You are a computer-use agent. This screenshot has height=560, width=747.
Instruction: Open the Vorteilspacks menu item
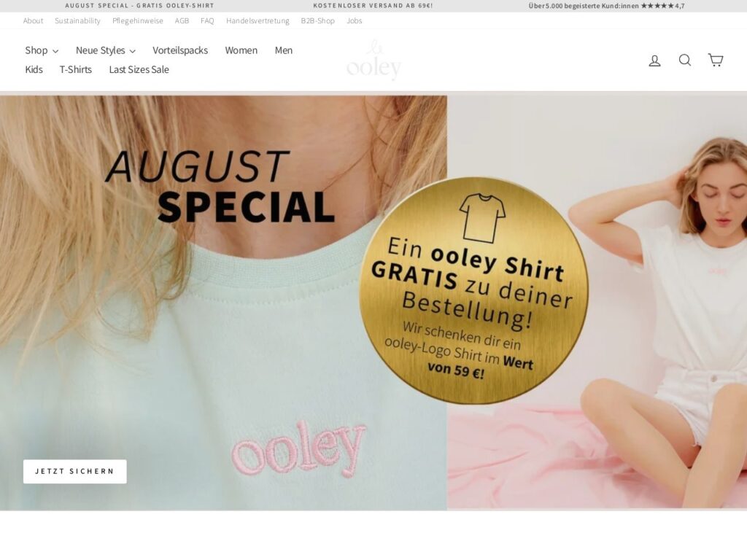[x=180, y=50]
